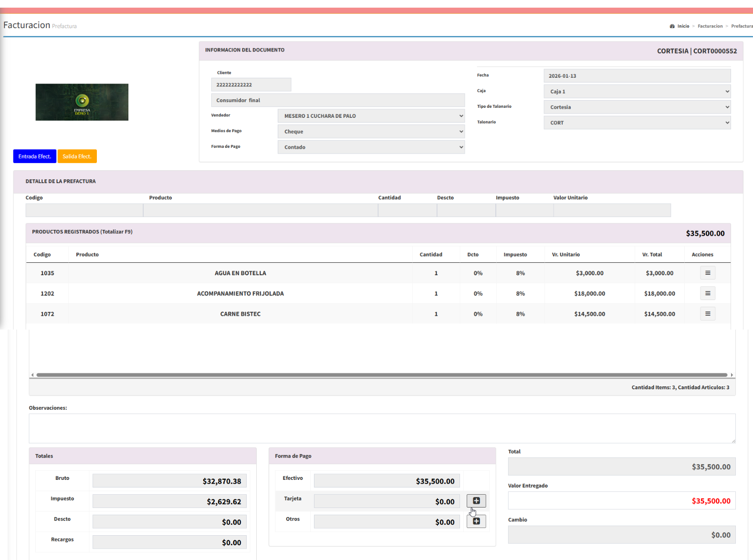Image resolution: width=753 pixels, height=560 pixels.
Task: Open actions menu for CARNE BISTEC row
Action: point(708,314)
